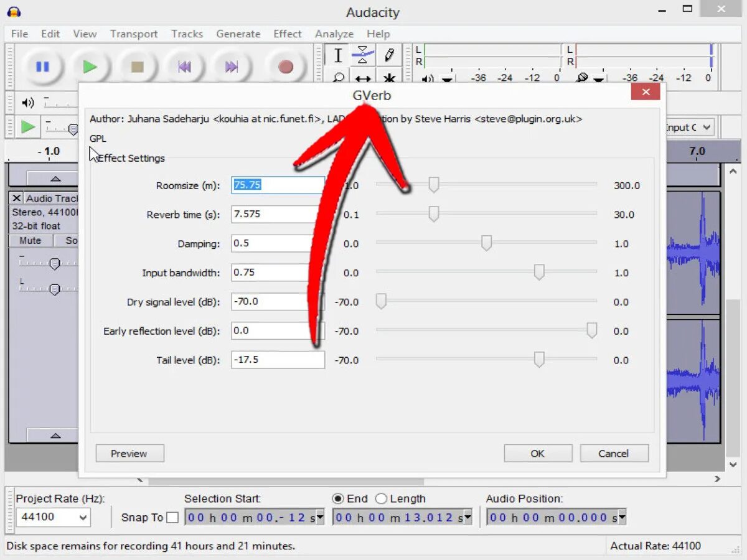Viewport: 747px width, 560px height.
Task: Open End time format dropdown arrow
Action: [x=467, y=518]
